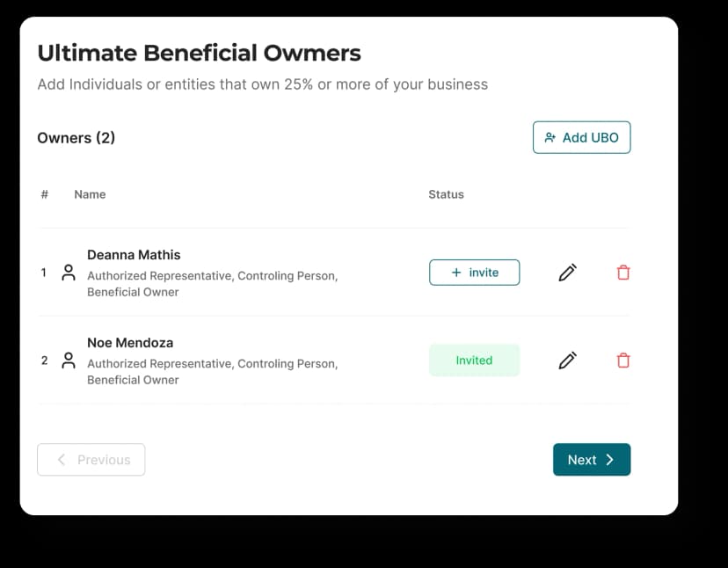
Task: Click the Add UBO button
Action: tap(581, 137)
